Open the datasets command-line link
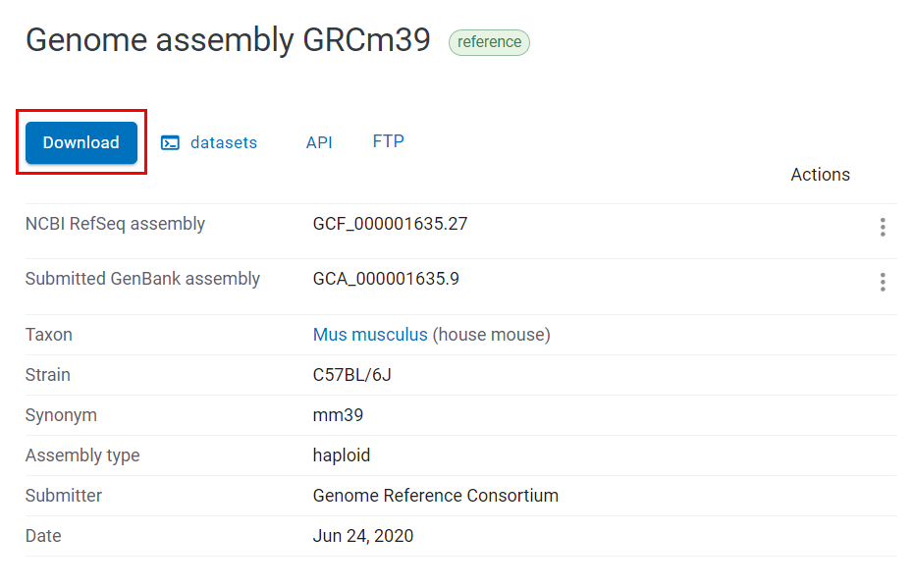Viewport: 914px width, 588px height. click(x=224, y=142)
